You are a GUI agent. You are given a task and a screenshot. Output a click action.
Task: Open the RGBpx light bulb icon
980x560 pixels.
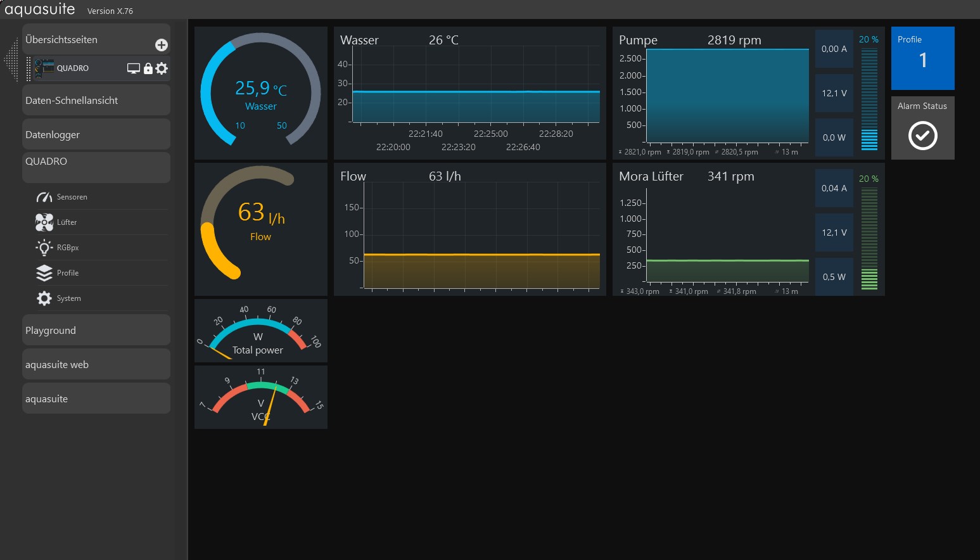(x=44, y=248)
